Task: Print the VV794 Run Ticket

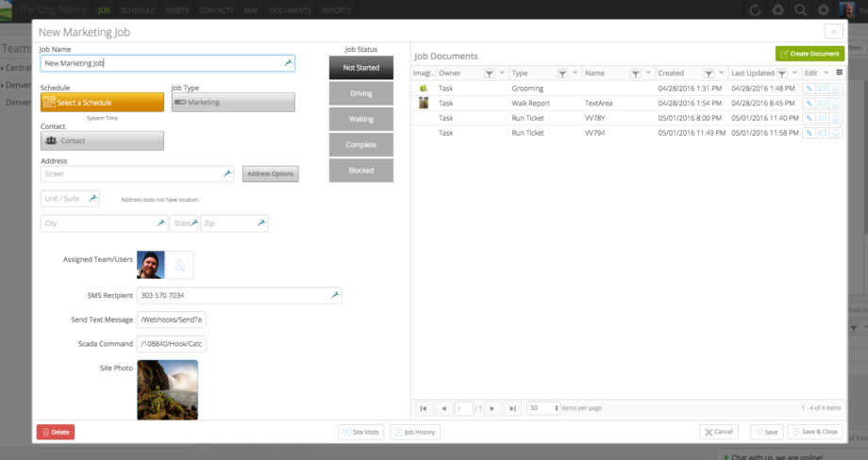Action: [836, 133]
